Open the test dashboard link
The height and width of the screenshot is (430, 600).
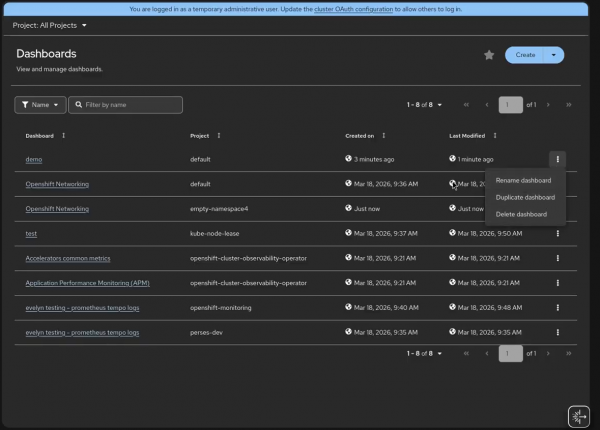point(31,233)
